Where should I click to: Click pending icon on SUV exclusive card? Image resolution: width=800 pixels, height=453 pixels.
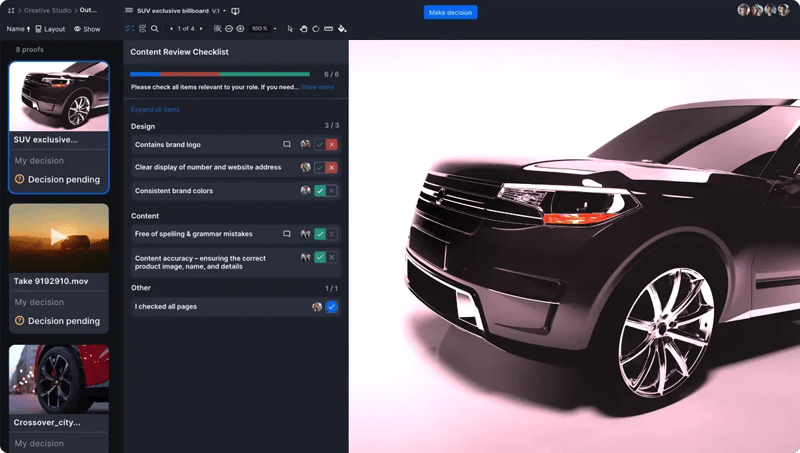pos(19,179)
